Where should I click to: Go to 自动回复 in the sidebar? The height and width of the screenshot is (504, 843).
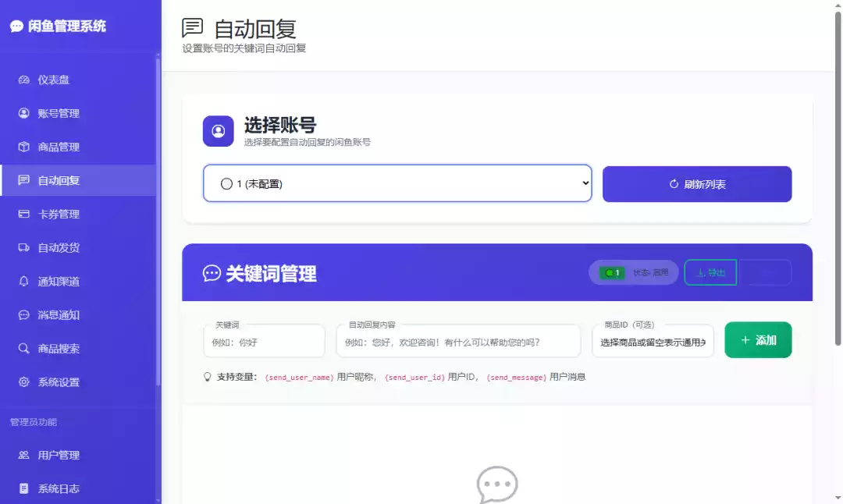click(79, 180)
